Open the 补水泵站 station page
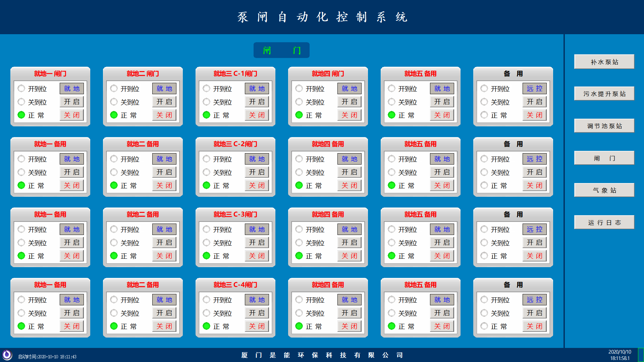This screenshot has height=362, width=644. [x=604, y=62]
